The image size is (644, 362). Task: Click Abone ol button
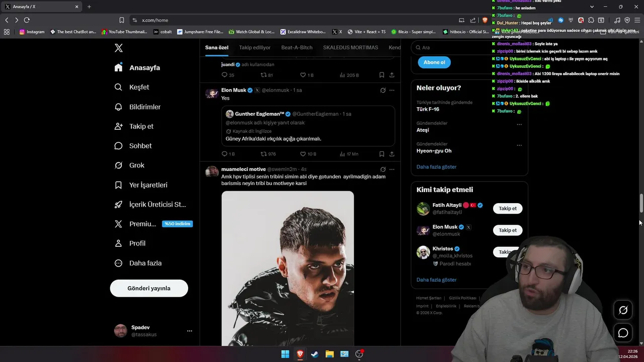click(434, 62)
